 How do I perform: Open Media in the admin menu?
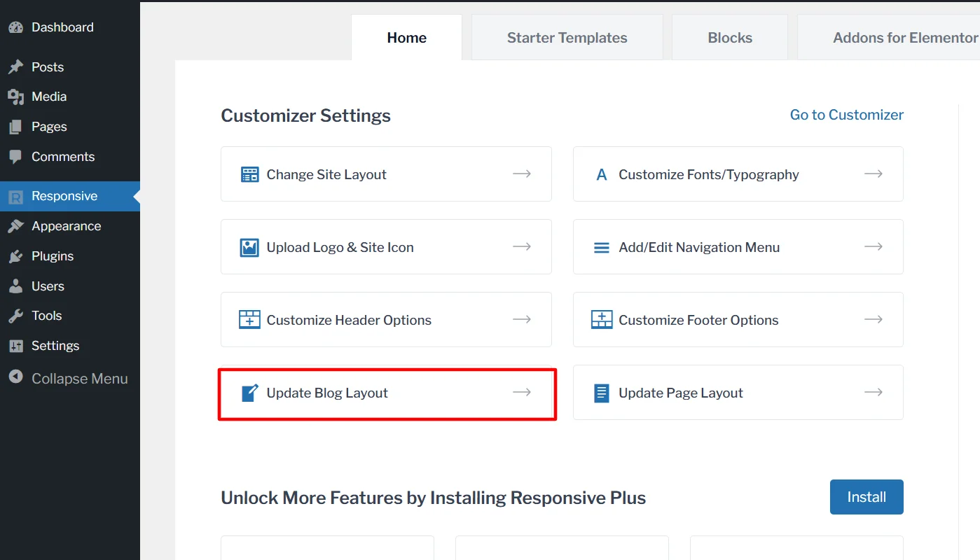tap(70, 97)
